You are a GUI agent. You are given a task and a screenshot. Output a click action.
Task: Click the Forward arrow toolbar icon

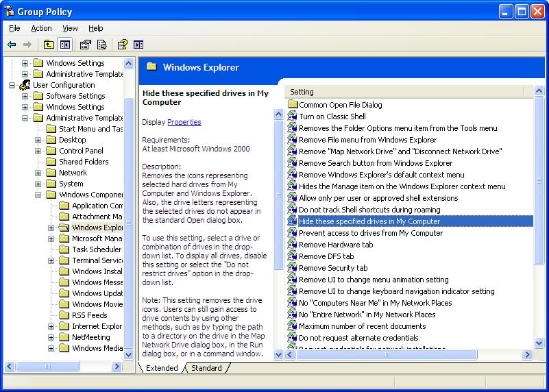click(27, 45)
